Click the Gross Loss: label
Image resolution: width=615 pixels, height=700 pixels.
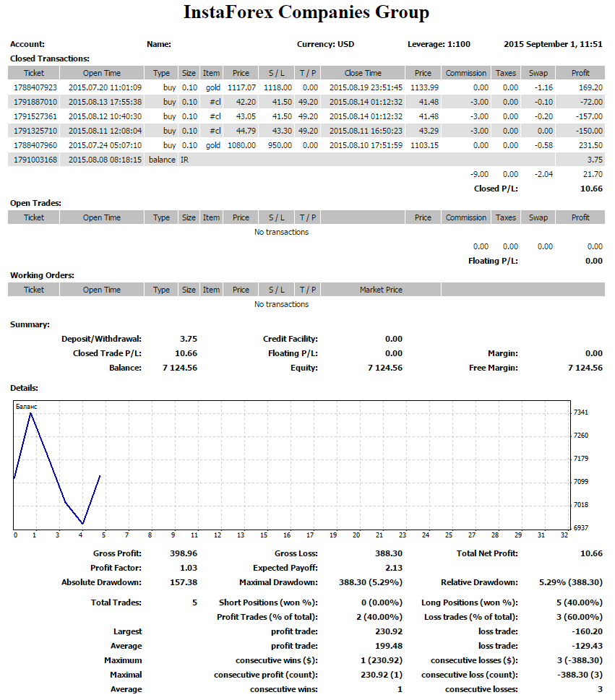pos(296,553)
